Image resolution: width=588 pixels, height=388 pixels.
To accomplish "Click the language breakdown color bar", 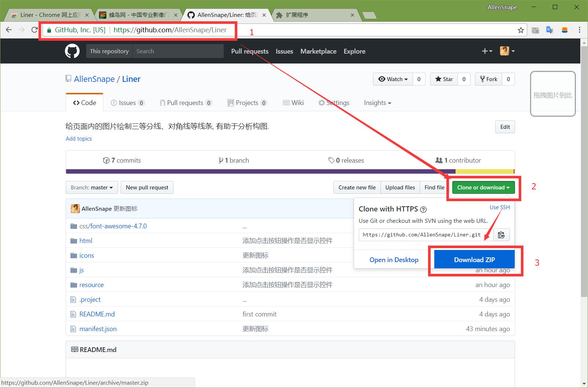I will pyautogui.click(x=290, y=171).
